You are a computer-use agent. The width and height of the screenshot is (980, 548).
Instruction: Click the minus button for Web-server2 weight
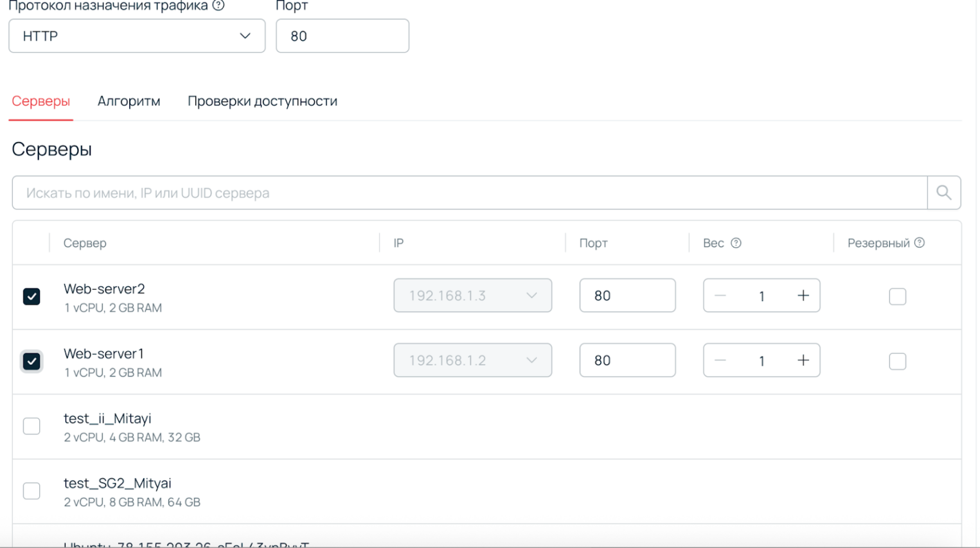point(720,296)
